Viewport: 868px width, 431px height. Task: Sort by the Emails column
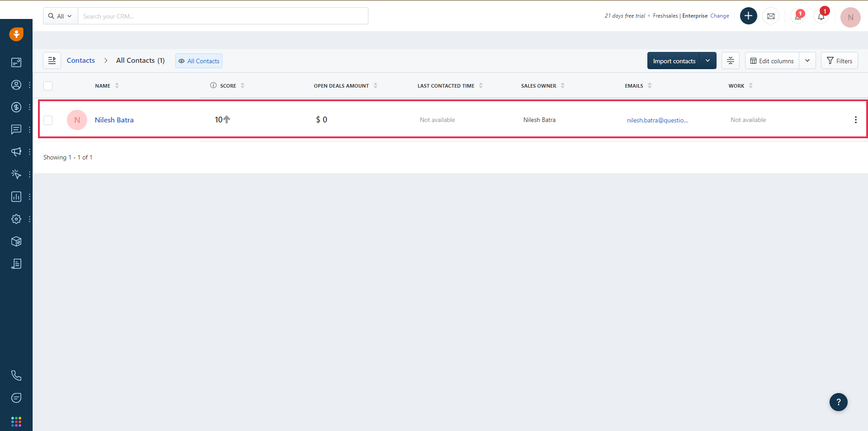pyautogui.click(x=650, y=85)
